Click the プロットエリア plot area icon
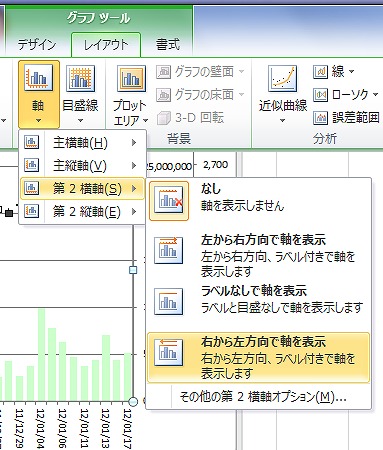 tap(131, 78)
